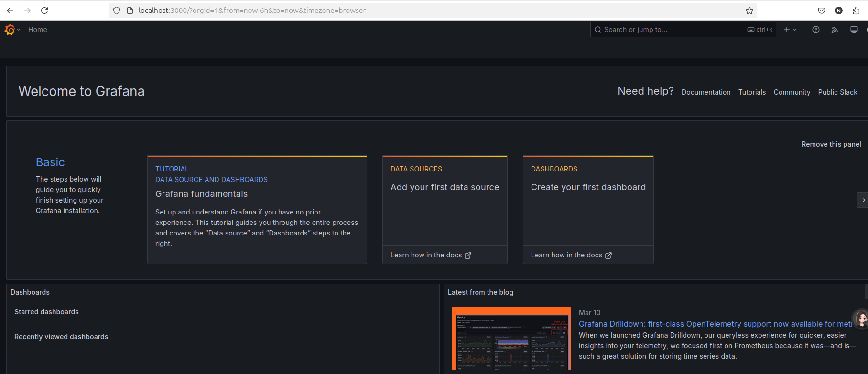Open the Documentation help link
Image resolution: width=868 pixels, height=374 pixels.
706,92
